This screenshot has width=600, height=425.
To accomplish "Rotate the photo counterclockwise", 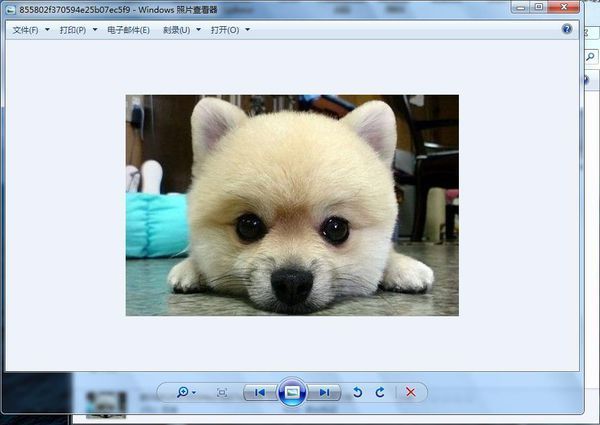I will pos(358,393).
